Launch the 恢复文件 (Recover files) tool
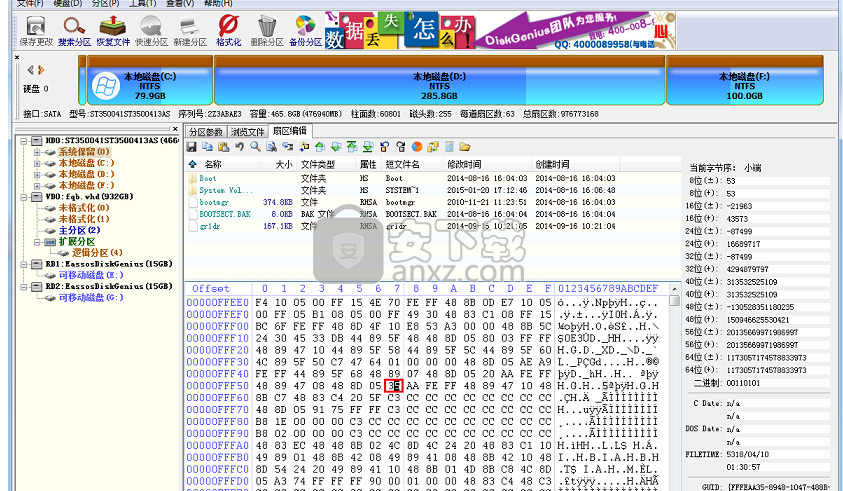Screen dimensions: 843x491 (x=113, y=31)
